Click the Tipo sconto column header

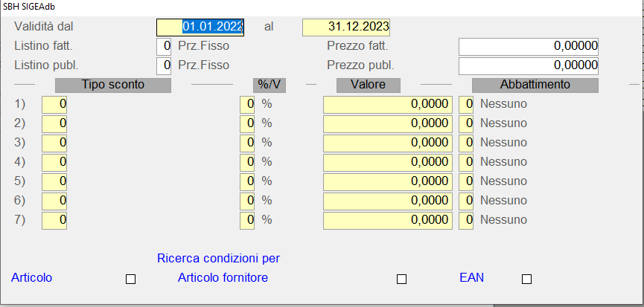pos(113,85)
